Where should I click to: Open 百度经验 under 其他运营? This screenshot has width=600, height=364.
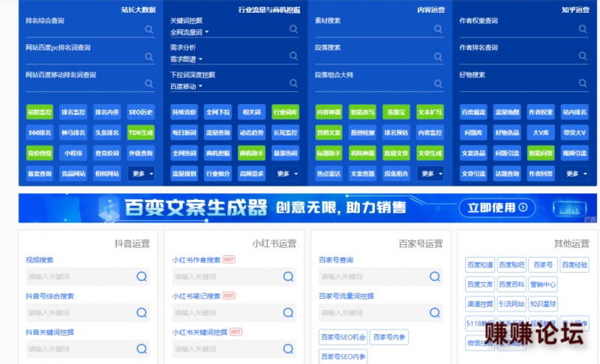tap(574, 264)
